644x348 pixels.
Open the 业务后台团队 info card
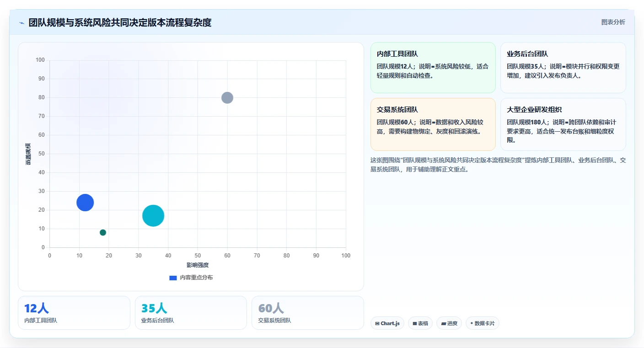pos(563,68)
